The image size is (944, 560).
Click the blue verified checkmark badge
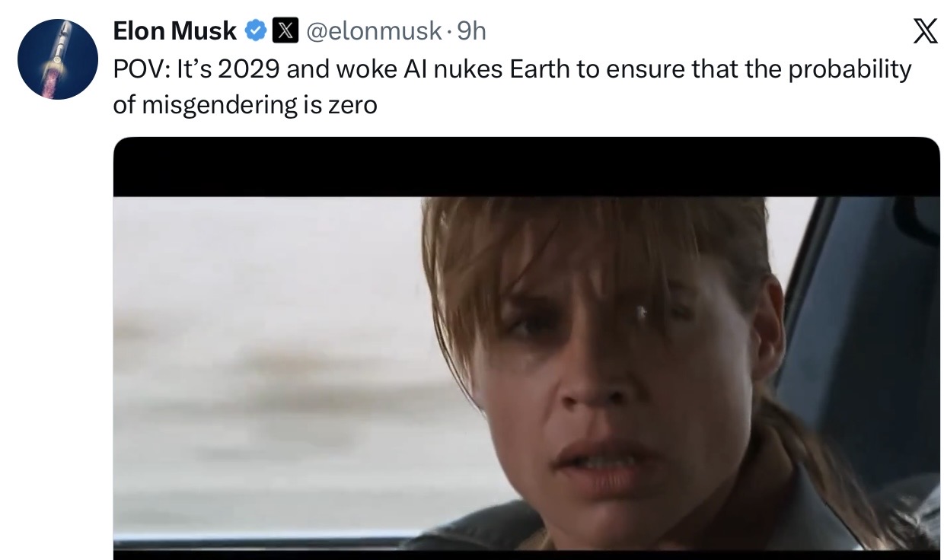pos(255,31)
